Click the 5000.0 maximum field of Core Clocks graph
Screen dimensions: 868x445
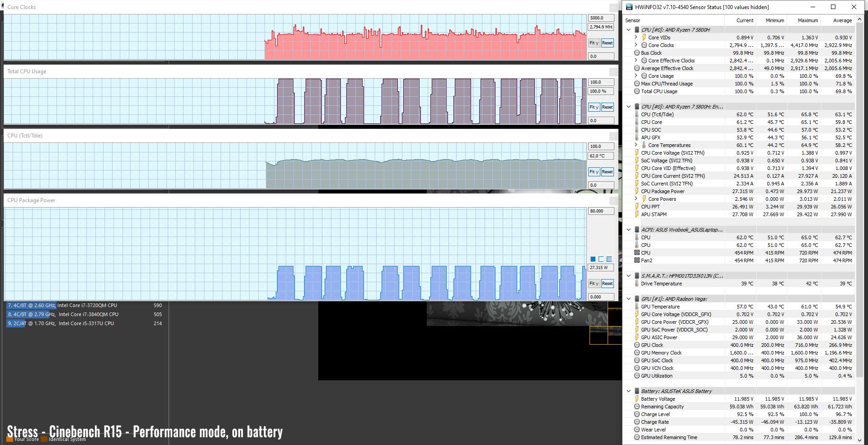tap(601, 18)
